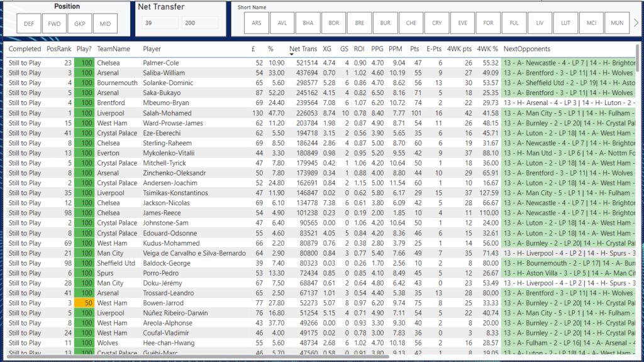Select player Solanke-Dominic
The width and height of the screenshot is (644, 362).
point(168,82)
